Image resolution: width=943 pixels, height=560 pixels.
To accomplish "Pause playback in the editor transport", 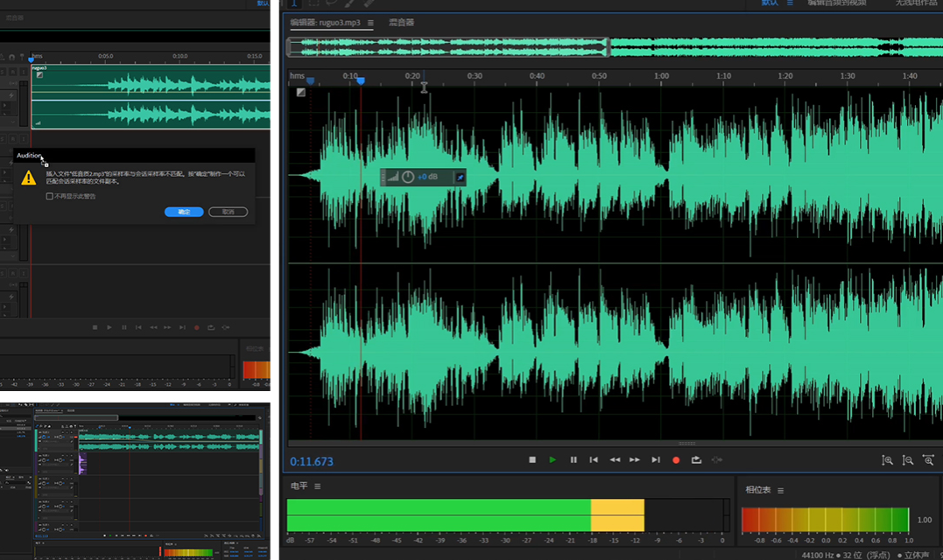I will (574, 460).
